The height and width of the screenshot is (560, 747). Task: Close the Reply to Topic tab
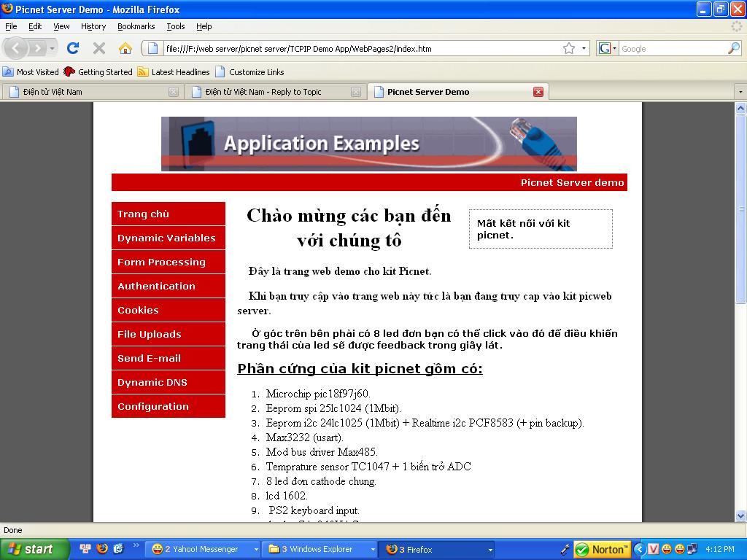pyautogui.click(x=356, y=92)
